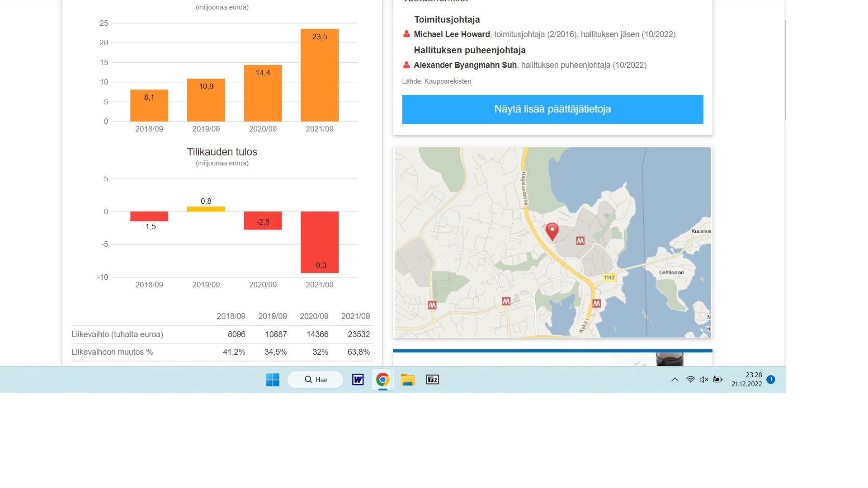Expand the hidden system tray icons chevron

(x=675, y=380)
